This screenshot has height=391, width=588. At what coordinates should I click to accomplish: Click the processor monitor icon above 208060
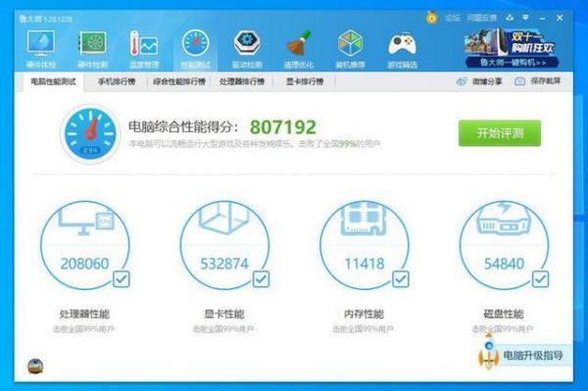click(86, 221)
